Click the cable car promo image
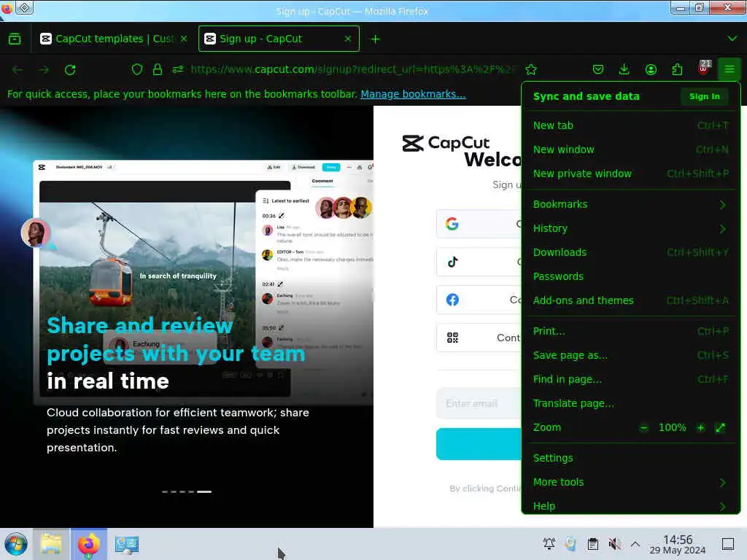747x560 pixels. coord(165,289)
